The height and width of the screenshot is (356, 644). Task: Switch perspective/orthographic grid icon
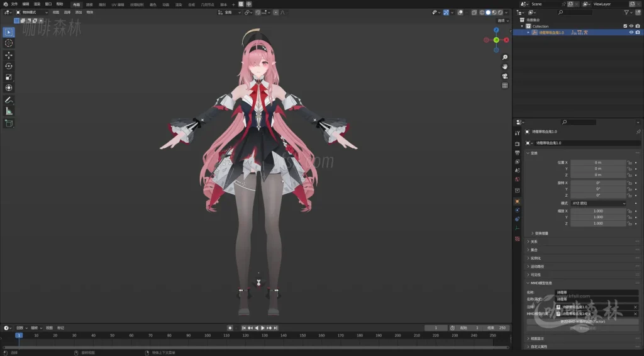505,86
